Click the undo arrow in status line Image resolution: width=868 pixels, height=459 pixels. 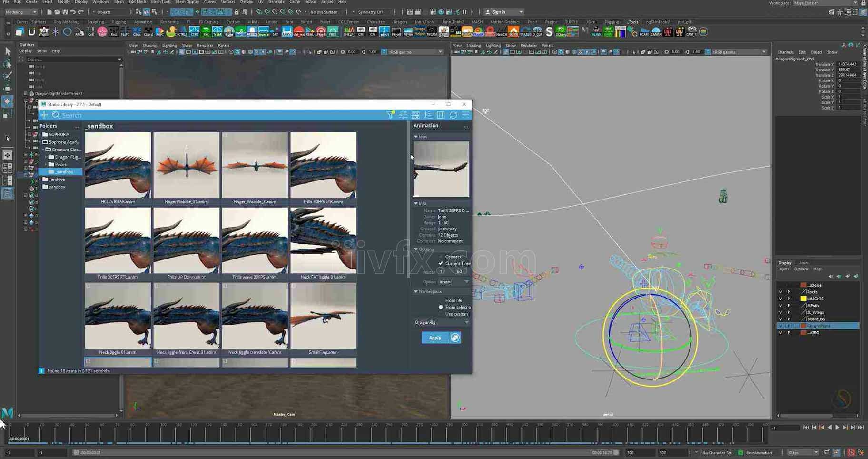[x=72, y=12]
